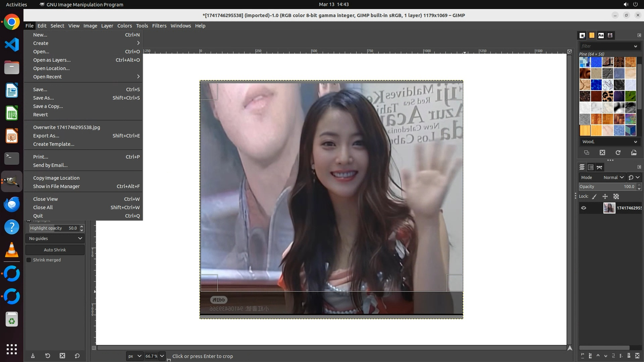Click the delete pattern icon

pyautogui.click(x=602, y=153)
